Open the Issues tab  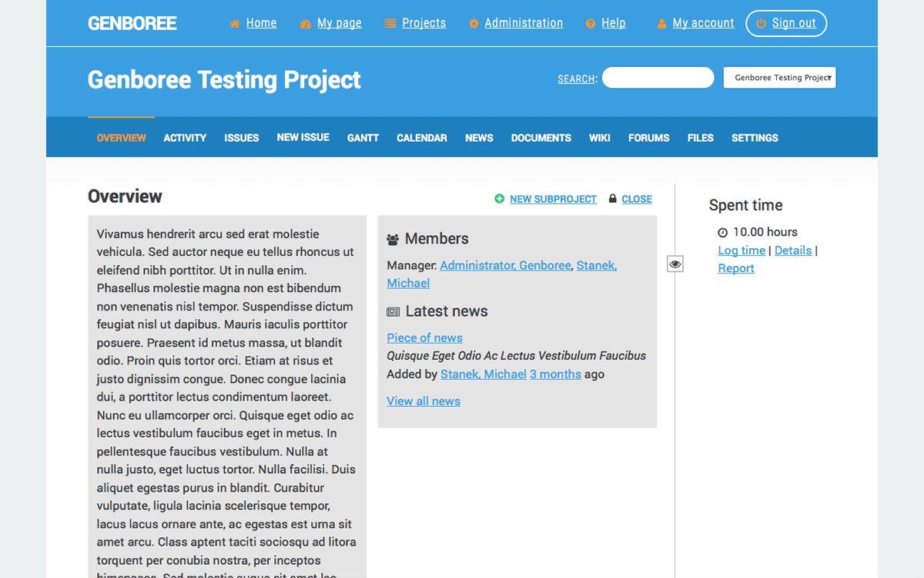pos(241,138)
